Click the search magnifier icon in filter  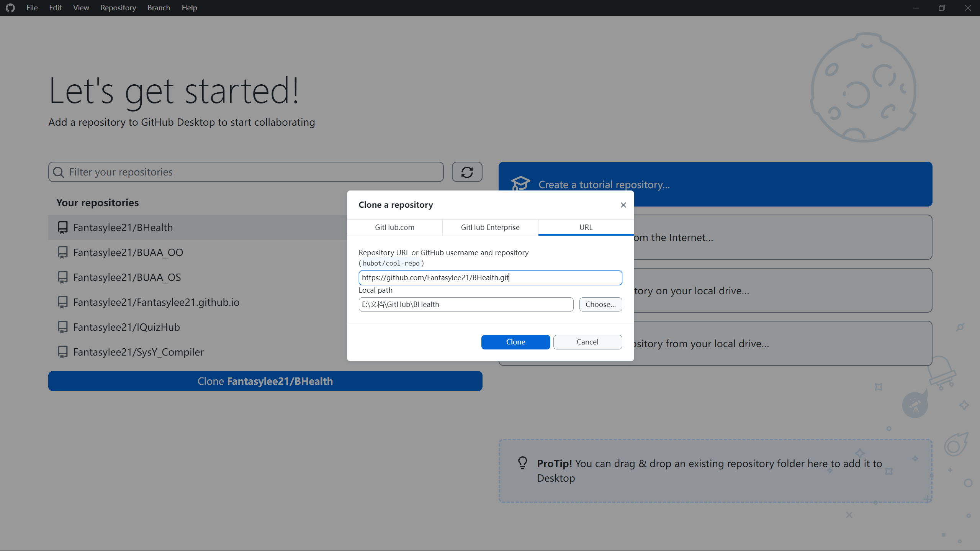pos(59,172)
